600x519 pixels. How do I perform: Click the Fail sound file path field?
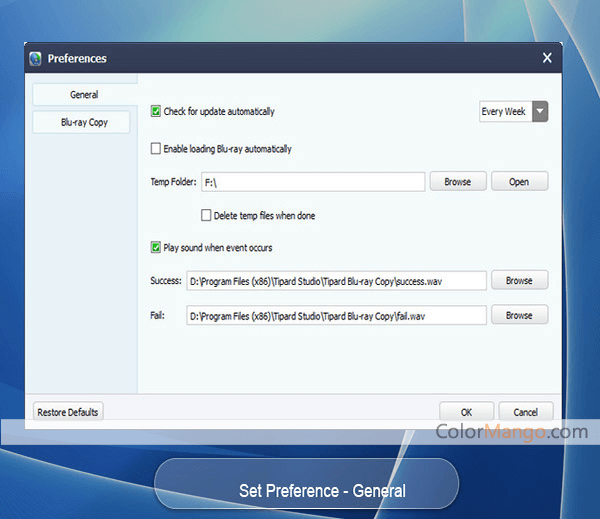point(336,316)
